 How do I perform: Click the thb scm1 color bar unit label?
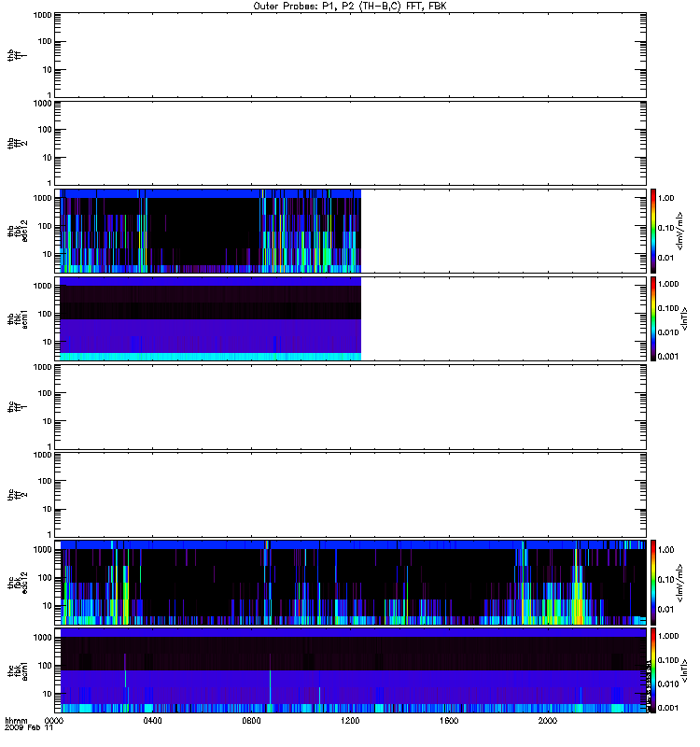(684, 319)
